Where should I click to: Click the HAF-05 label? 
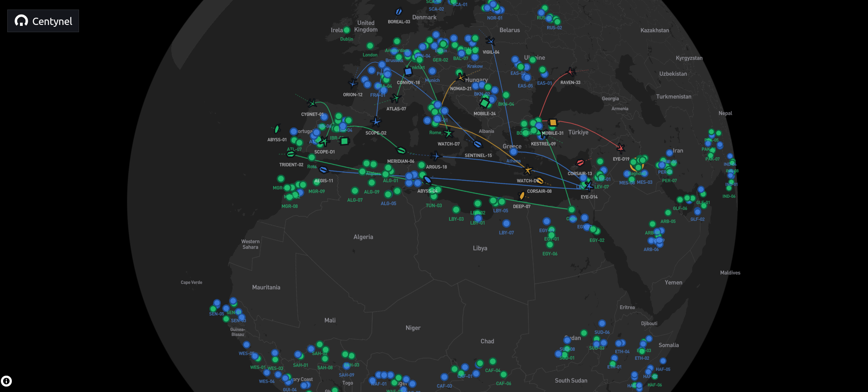663,369
